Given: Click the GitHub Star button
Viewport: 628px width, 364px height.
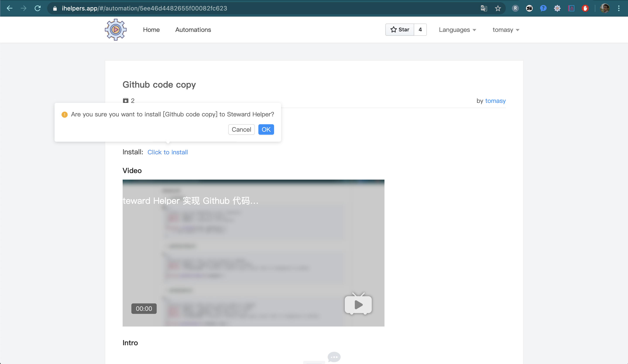Looking at the screenshot, I should (400, 30).
